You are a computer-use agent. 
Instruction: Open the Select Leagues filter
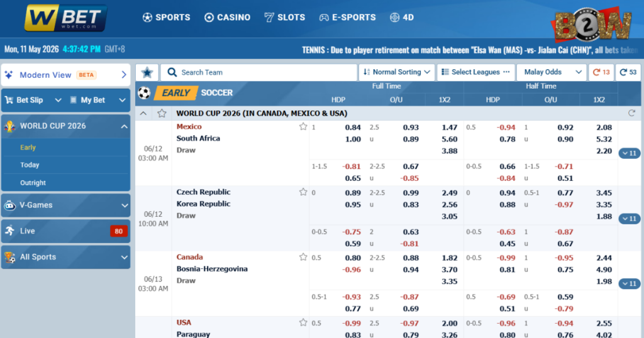pyautogui.click(x=476, y=73)
